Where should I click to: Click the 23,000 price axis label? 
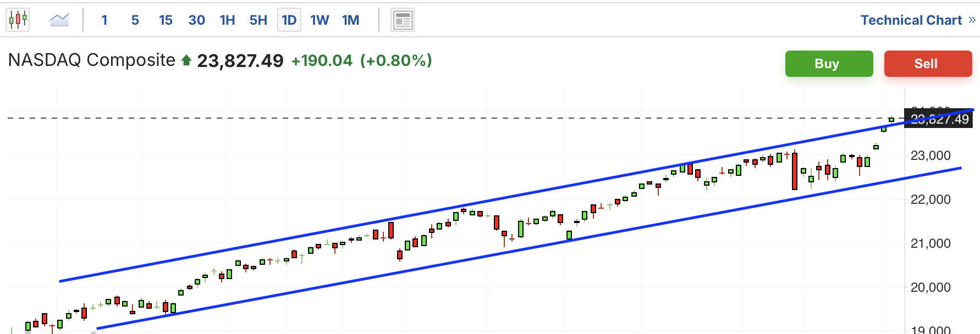coord(931,155)
